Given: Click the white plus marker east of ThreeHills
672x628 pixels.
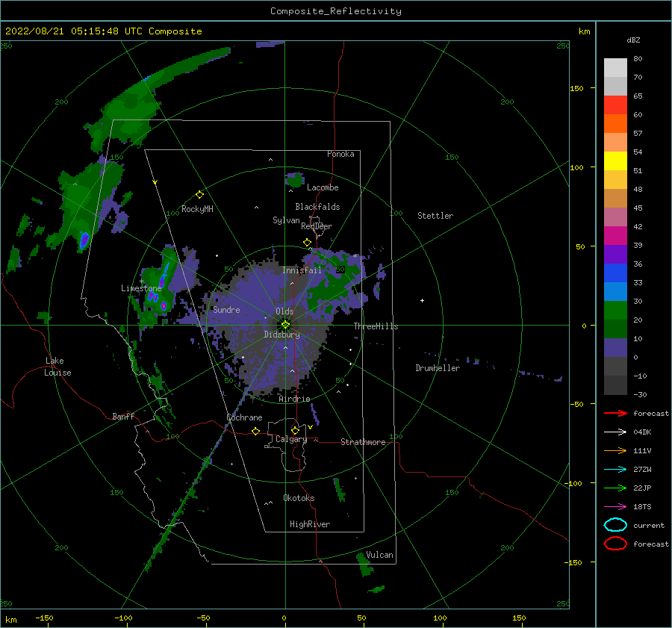Looking at the screenshot, I should (422, 300).
